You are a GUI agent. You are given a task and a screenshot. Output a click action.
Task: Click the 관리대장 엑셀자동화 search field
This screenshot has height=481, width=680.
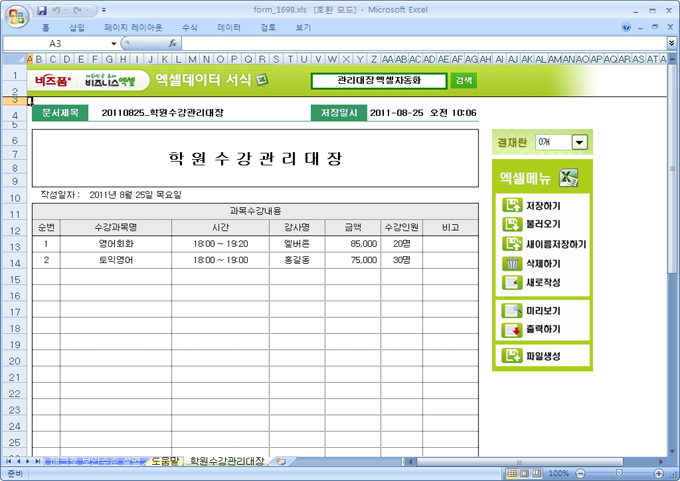coord(379,81)
